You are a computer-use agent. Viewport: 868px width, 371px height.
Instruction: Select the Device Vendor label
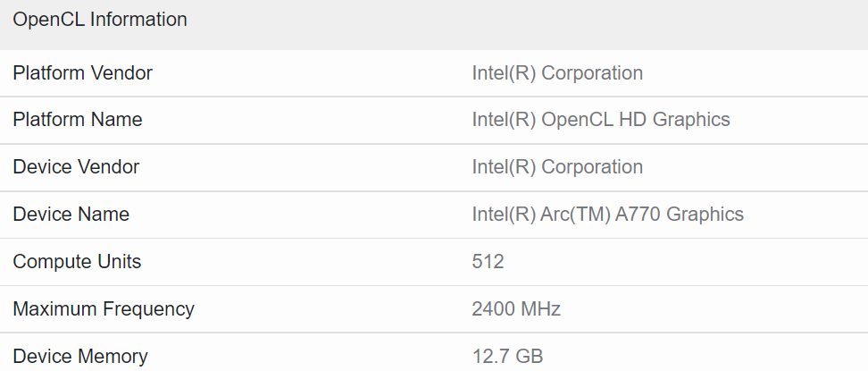click(76, 167)
